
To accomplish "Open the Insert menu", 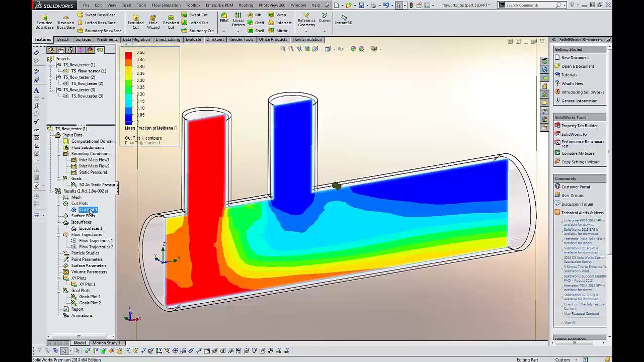I will pos(126,5).
